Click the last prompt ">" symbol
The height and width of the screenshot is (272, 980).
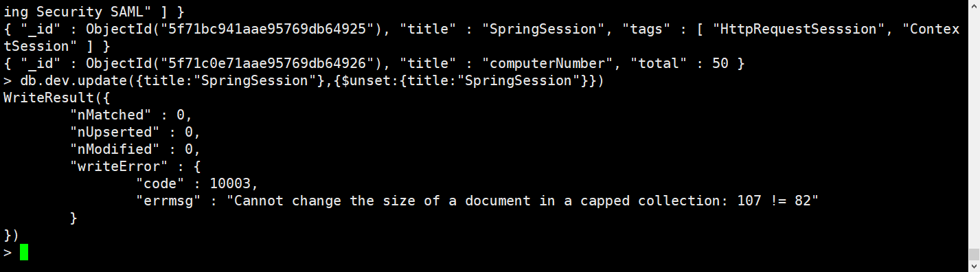[x=8, y=253]
